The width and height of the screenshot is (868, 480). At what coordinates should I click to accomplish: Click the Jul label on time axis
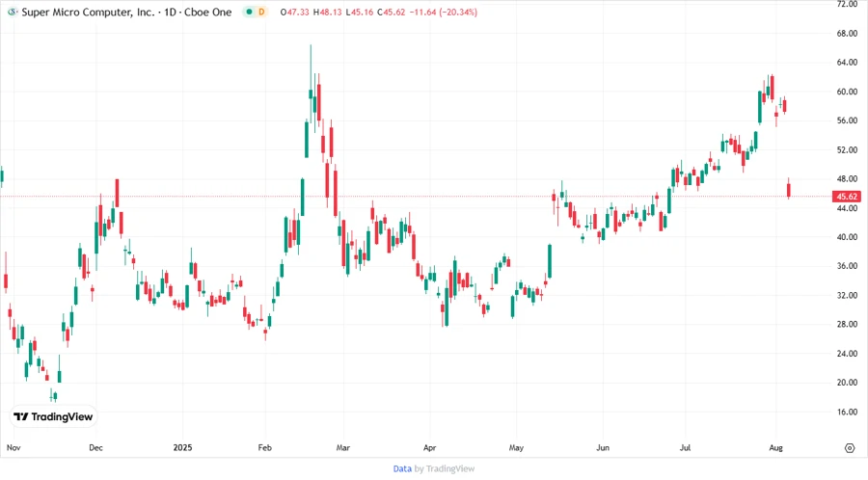[x=686, y=447]
